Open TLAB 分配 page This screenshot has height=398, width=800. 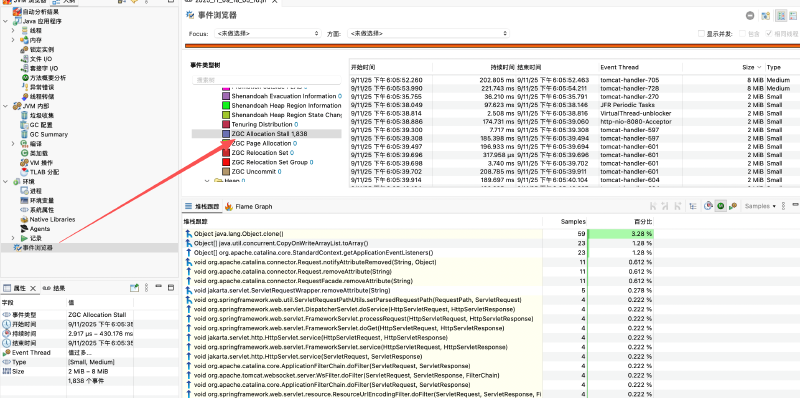coord(44,172)
